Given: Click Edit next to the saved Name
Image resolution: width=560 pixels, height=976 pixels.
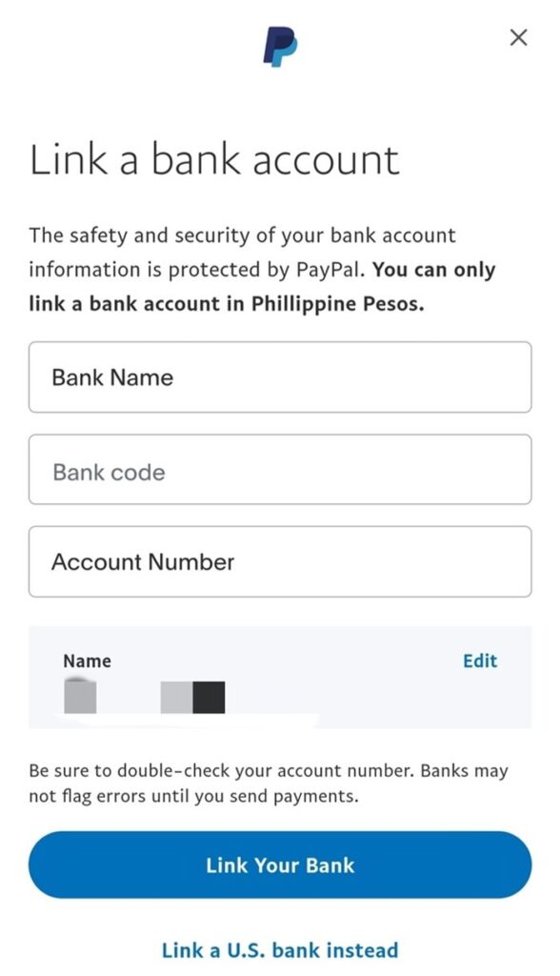Looking at the screenshot, I should click(x=480, y=661).
